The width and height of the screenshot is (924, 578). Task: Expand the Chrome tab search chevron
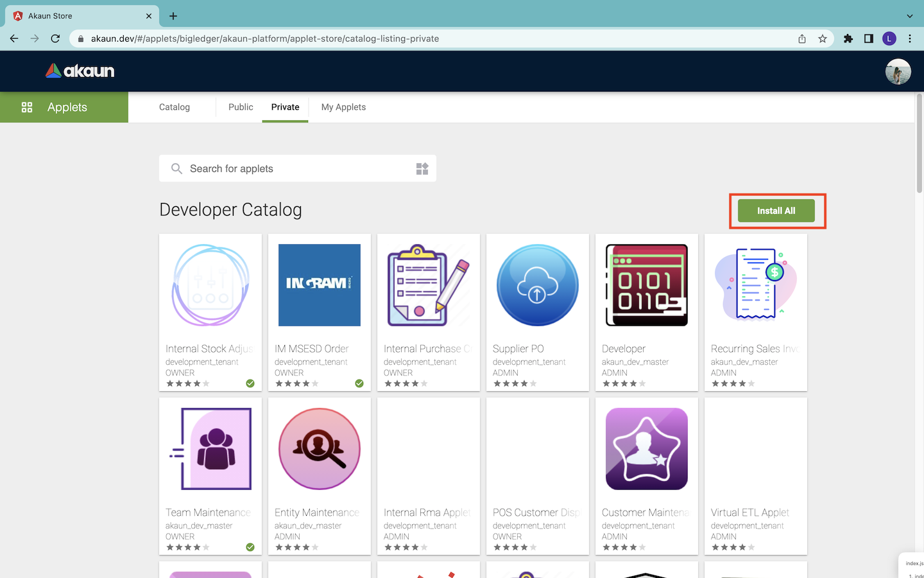coord(909,16)
